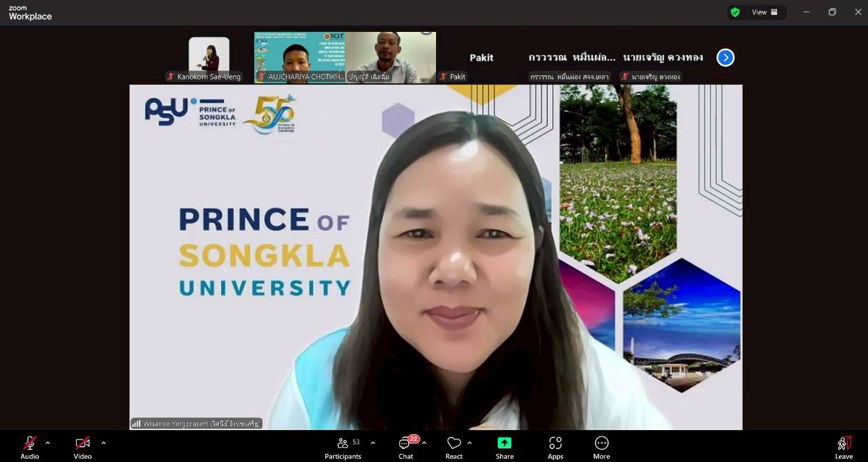Image resolution: width=868 pixels, height=462 pixels.
Task: Expand the video settings caret
Action: [x=103, y=443]
